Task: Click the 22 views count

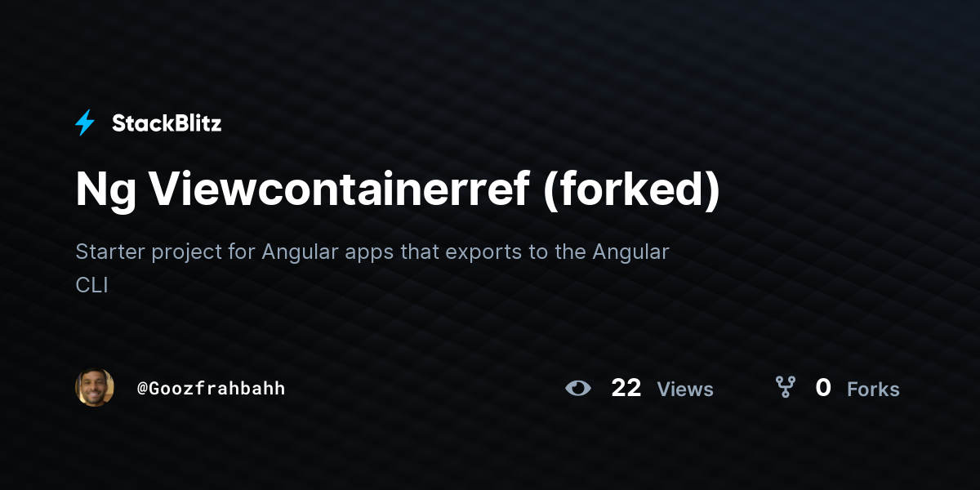Action: [626, 388]
